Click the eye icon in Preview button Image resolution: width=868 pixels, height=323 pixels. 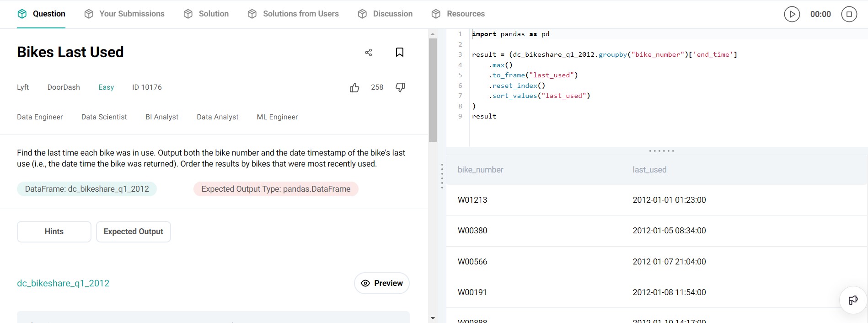point(365,283)
